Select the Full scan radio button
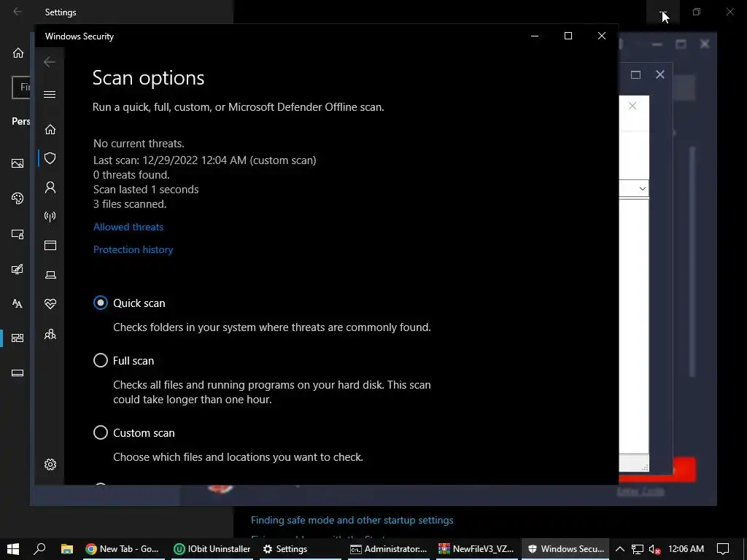 tap(101, 360)
